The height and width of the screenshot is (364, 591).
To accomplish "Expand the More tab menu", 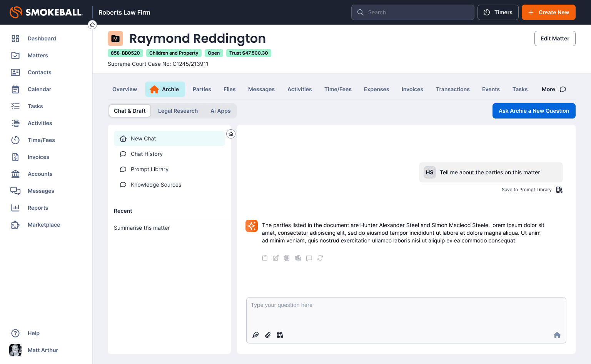I will (x=554, y=89).
